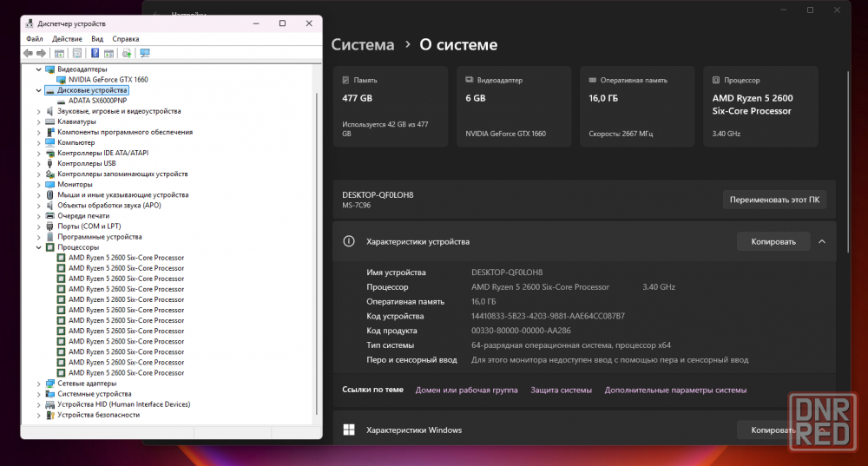Click the scan for hardware changes monitor icon
The height and width of the screenshot is (466, 868).
point(145,53)
